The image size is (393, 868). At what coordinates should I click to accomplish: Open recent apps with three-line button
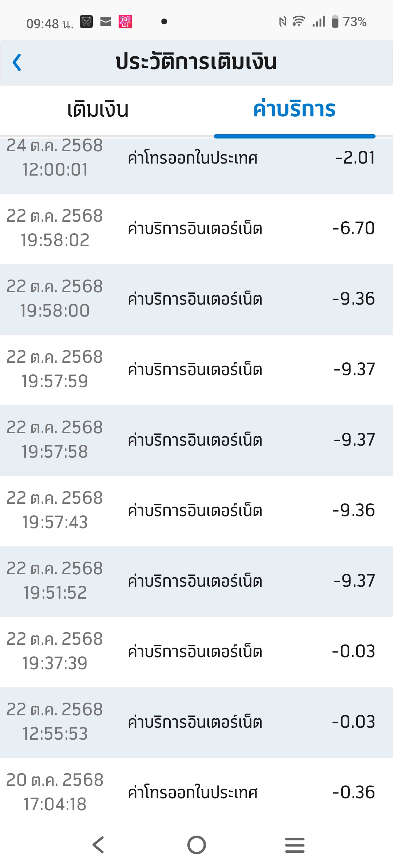(295, 845)
